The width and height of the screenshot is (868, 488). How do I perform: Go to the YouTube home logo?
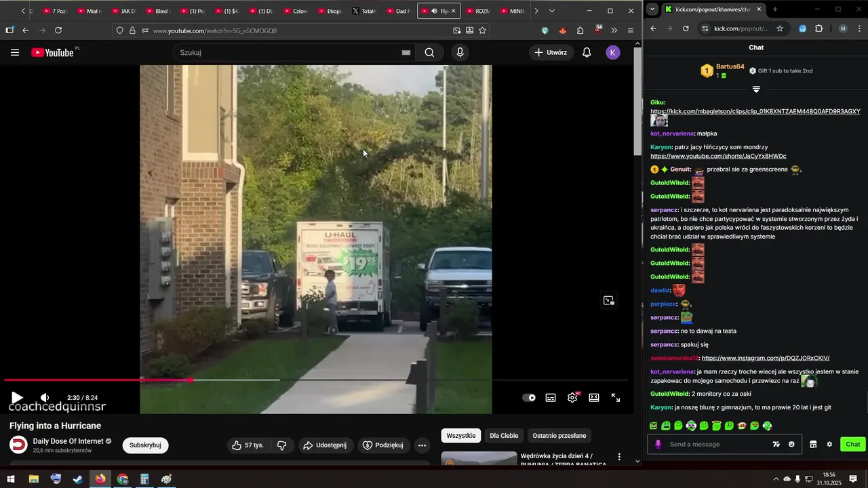[54, 52]
